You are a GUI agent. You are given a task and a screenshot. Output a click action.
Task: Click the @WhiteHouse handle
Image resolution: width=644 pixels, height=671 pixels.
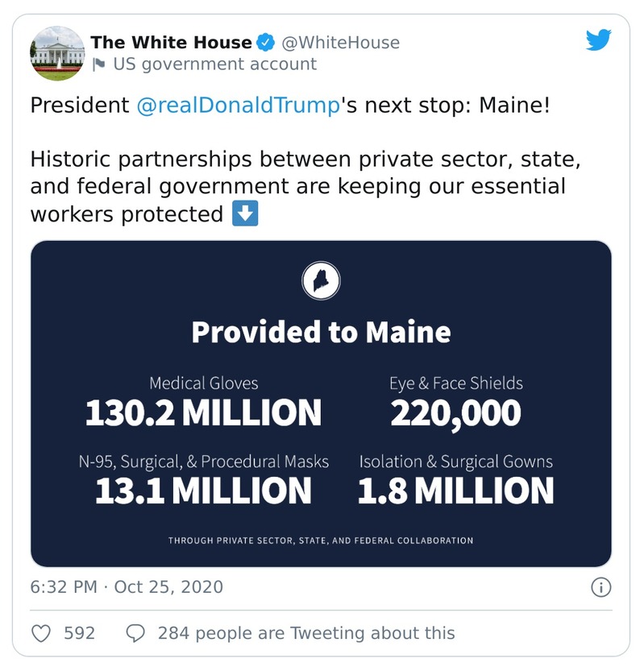click(340, 42)
